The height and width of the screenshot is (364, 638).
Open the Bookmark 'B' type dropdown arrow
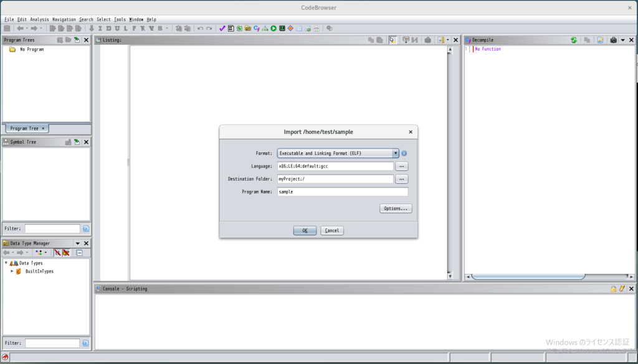click(x=166, y=29)
